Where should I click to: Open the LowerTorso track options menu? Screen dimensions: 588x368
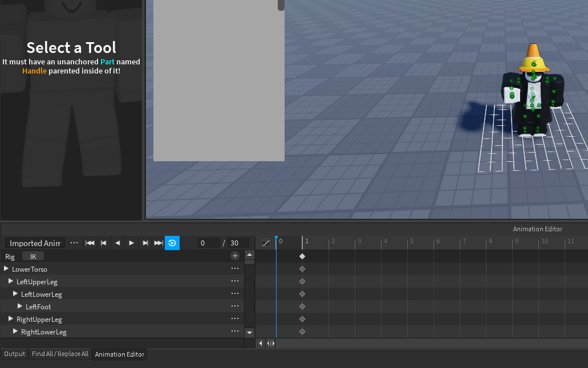tap(235, 268)
